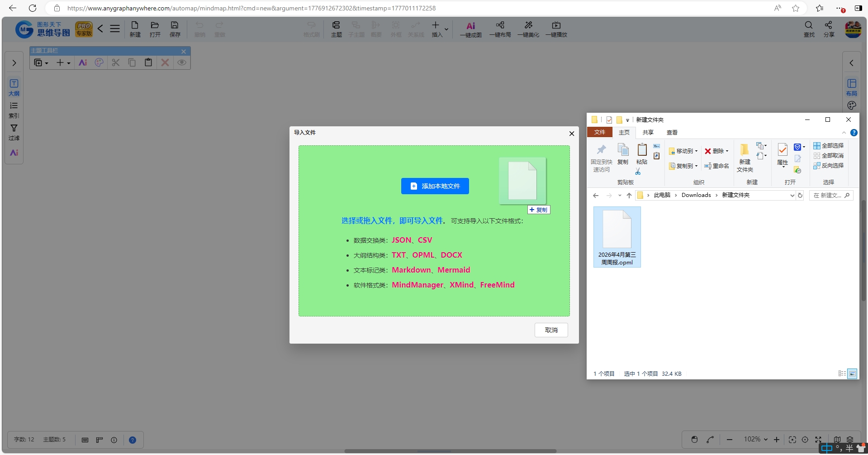
Task: Click the cut scissors icon in topic toolbar
Action: 116,62
